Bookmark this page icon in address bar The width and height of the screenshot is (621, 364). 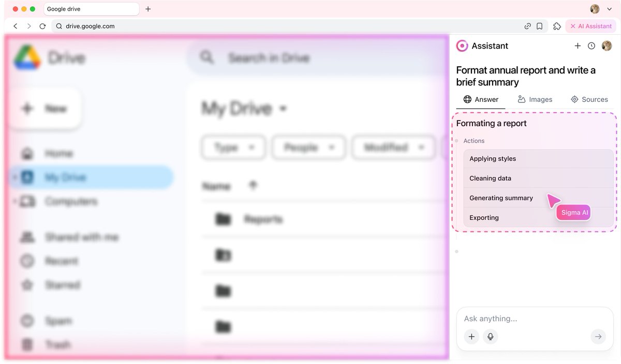[539, 26]
